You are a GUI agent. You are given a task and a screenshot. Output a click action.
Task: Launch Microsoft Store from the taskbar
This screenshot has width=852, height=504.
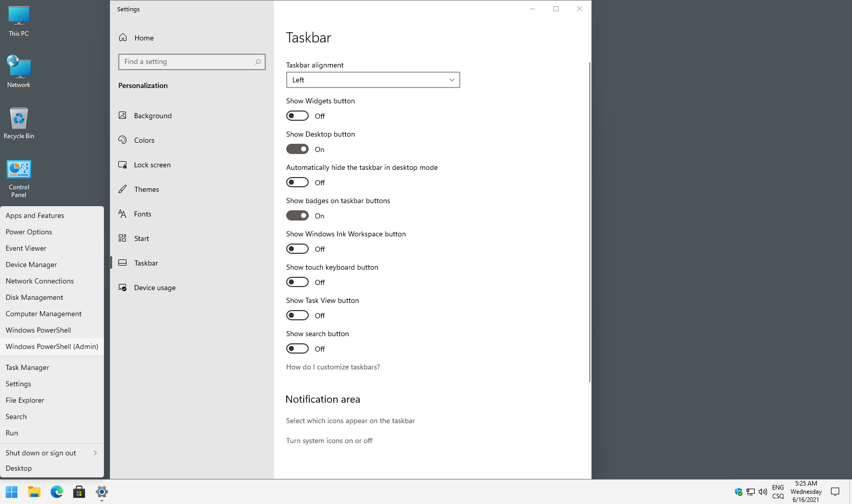79,492
